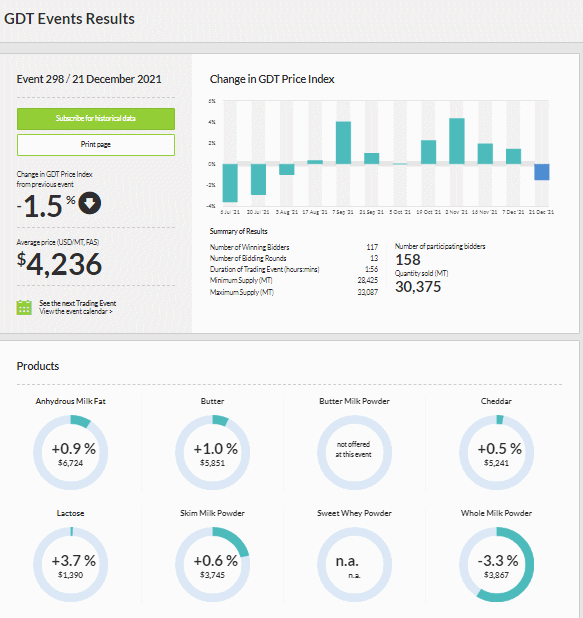
Task: Click the Minimum Supply (MT) row
Action: coord(294,280)
